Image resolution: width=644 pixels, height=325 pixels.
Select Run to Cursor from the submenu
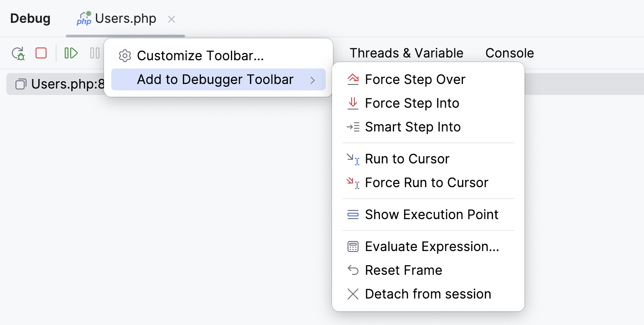coord(407,159)
